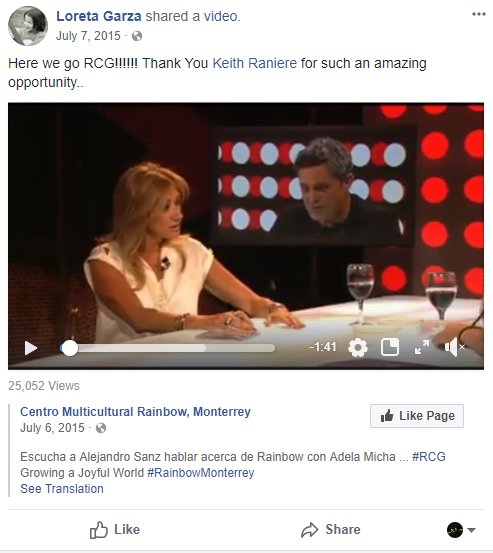Play the shared video
493x553 pixels.
tap(31, 348)
